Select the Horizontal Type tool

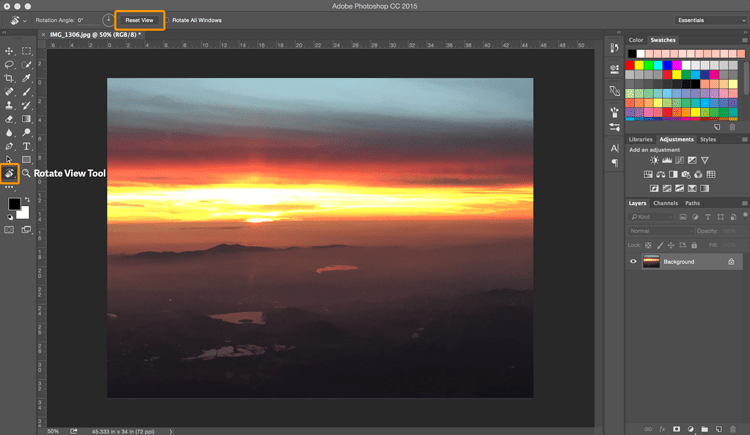[x=26, y=146]
